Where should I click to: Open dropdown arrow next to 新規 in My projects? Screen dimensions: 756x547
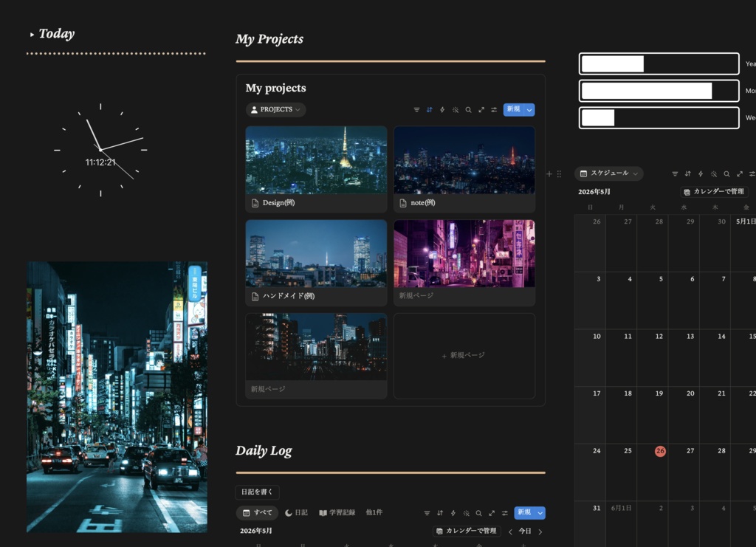point(529,110)
